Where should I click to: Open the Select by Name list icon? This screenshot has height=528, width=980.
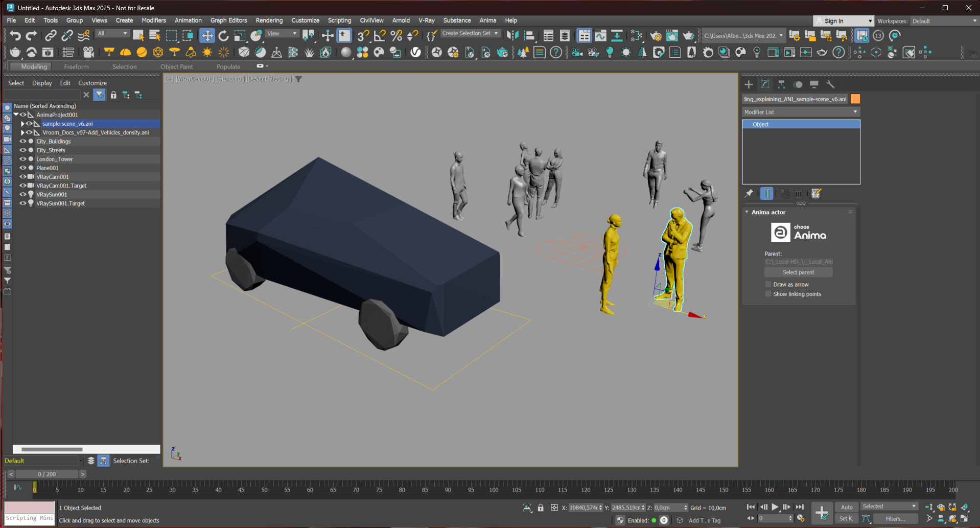(154, 35)
